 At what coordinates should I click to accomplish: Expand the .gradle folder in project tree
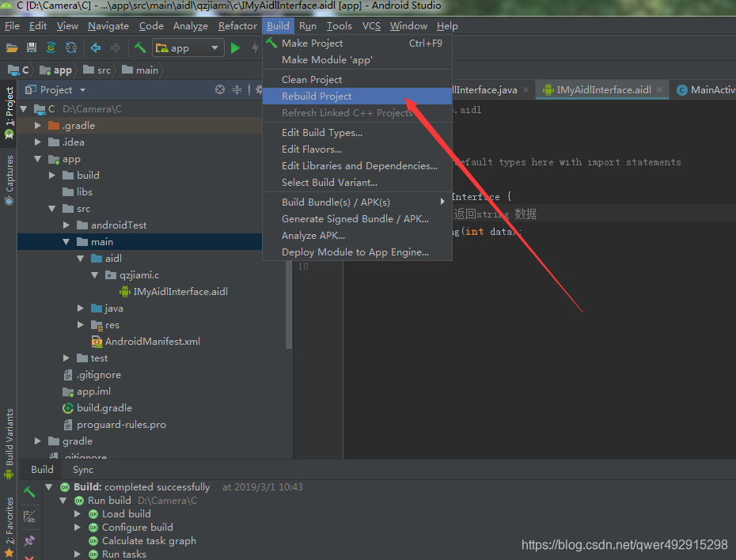pyautogui.click(x=37, y=125)
